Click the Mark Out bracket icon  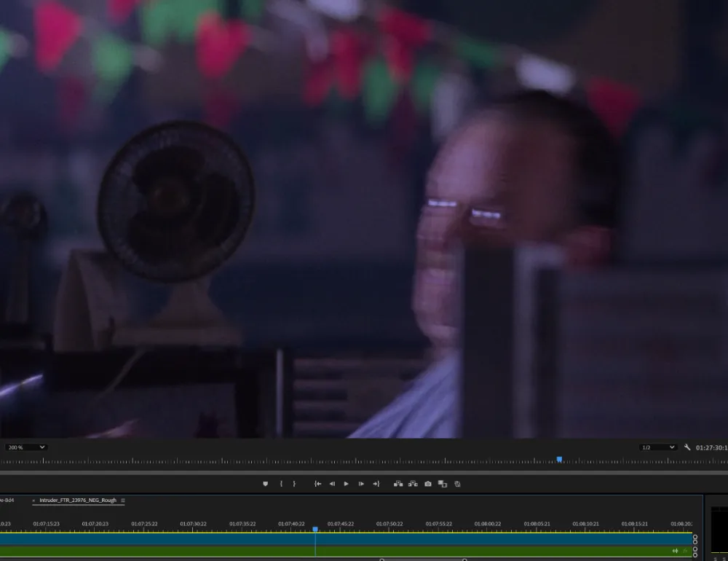point(294,484)
